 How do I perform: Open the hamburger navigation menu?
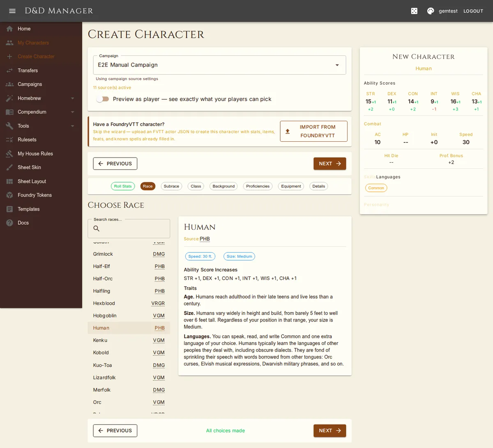point(12,11)
